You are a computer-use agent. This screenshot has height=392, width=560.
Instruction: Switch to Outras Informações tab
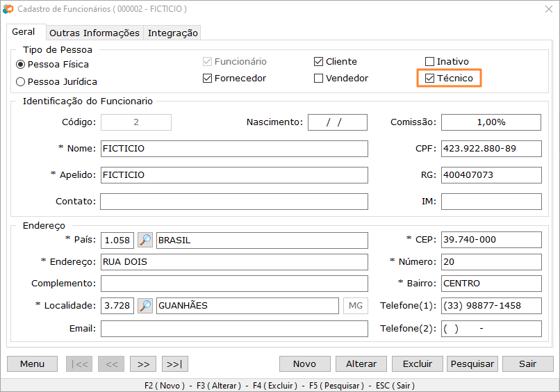[x=94, y=33]
